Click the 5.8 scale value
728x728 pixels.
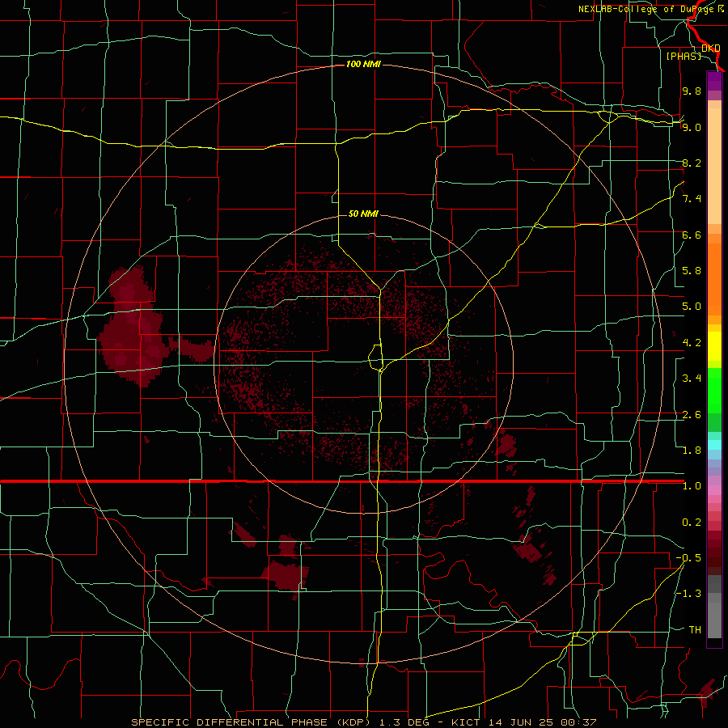coord(692,271)
